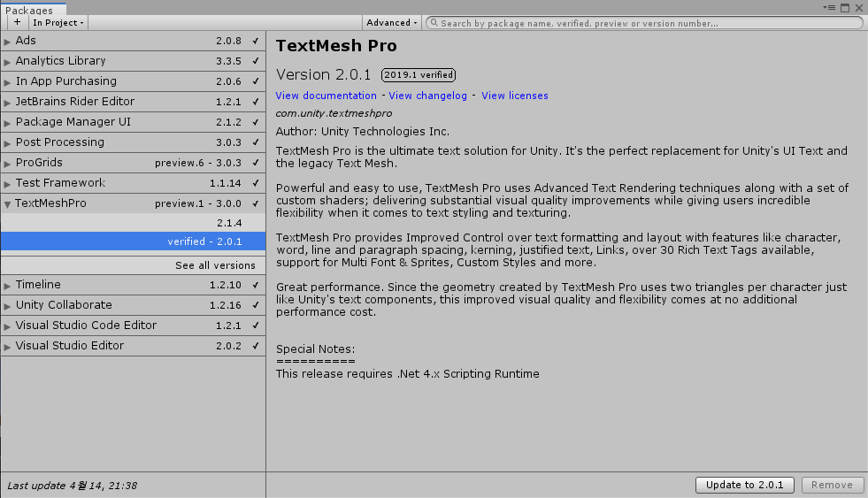
Task: Click the Package Manager UI checkmark
Action: pyautogui.click(x=256, y=122)
